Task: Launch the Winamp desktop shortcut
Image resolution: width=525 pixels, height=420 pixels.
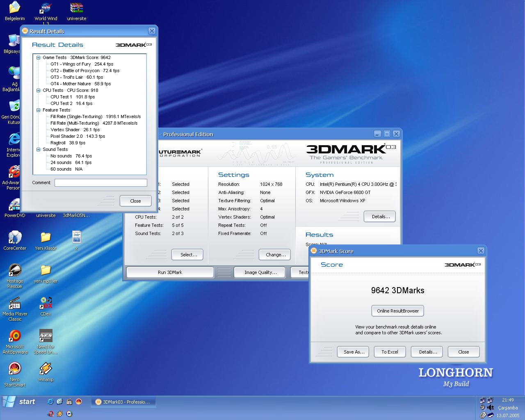Action: 46,372
